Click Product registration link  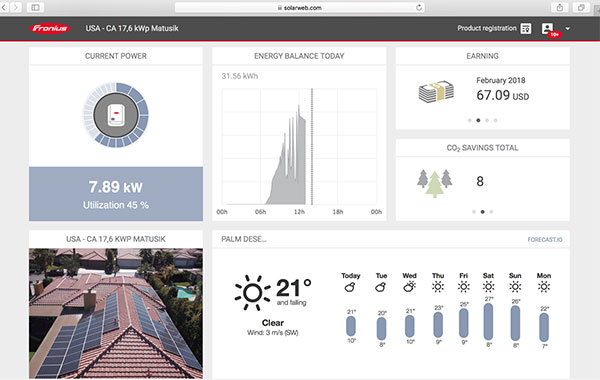(x=487, y=28)
